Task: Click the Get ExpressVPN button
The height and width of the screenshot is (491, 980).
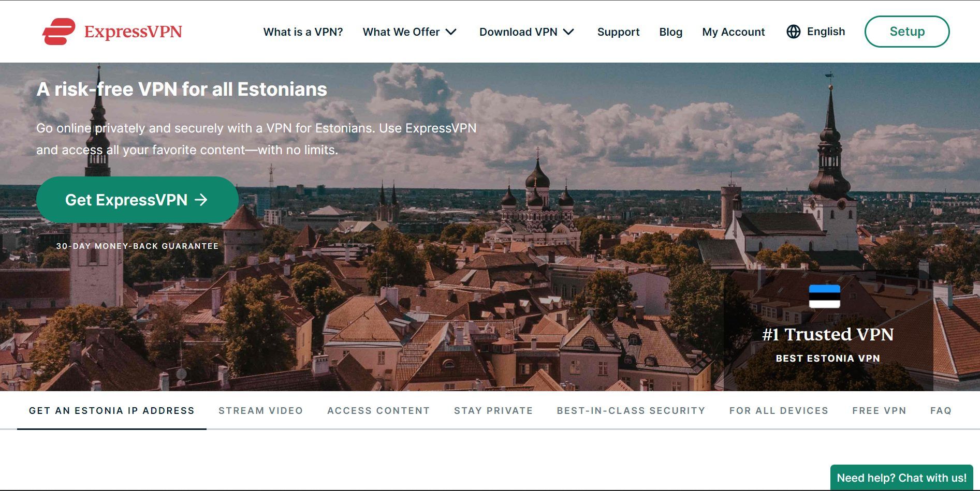Action: pos(137,200)
